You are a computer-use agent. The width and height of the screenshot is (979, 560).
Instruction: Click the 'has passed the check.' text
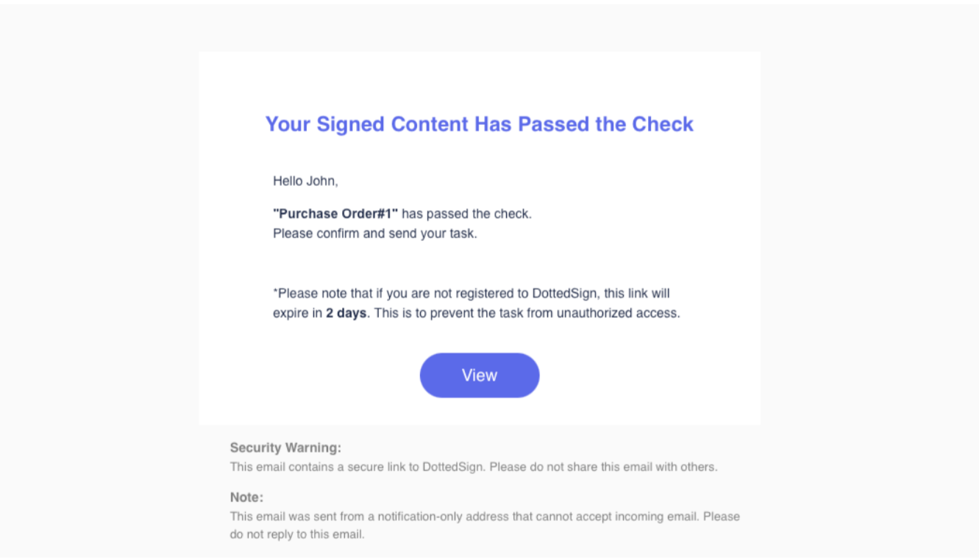[x=466, y=214]
